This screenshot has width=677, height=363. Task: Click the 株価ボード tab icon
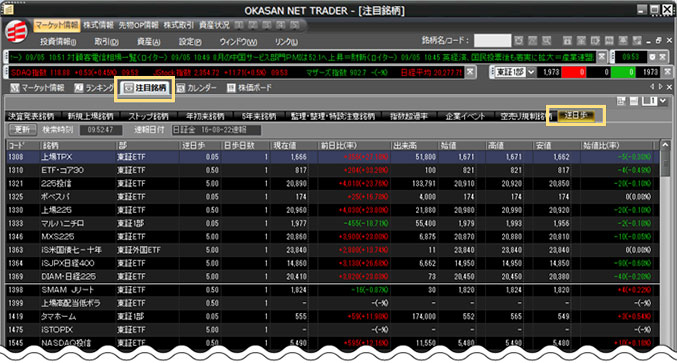[x=231, y=88]
